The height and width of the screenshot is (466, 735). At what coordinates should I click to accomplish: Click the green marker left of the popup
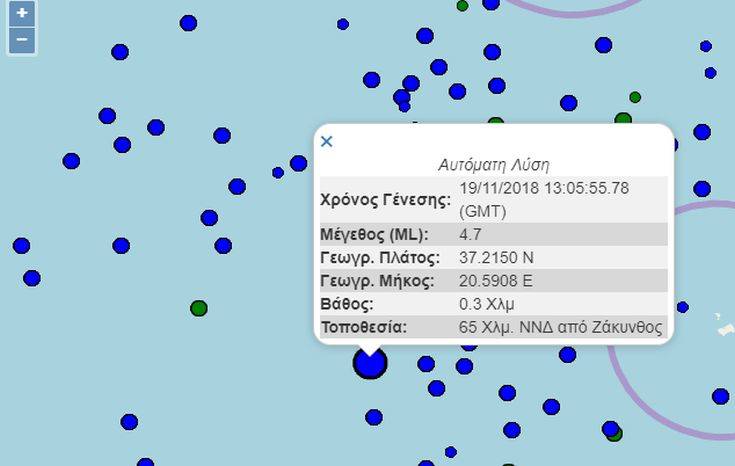[x=199, y=307]
